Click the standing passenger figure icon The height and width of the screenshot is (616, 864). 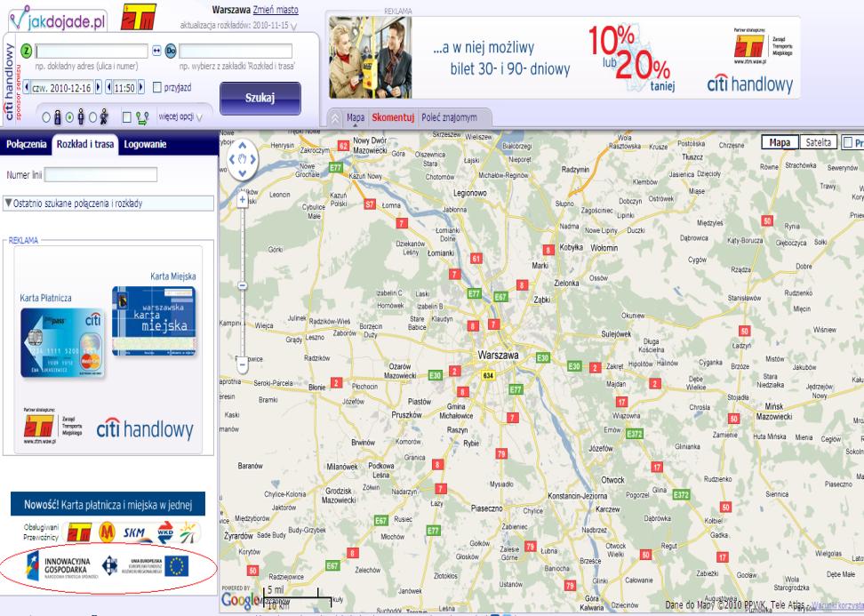pos(81,116)
